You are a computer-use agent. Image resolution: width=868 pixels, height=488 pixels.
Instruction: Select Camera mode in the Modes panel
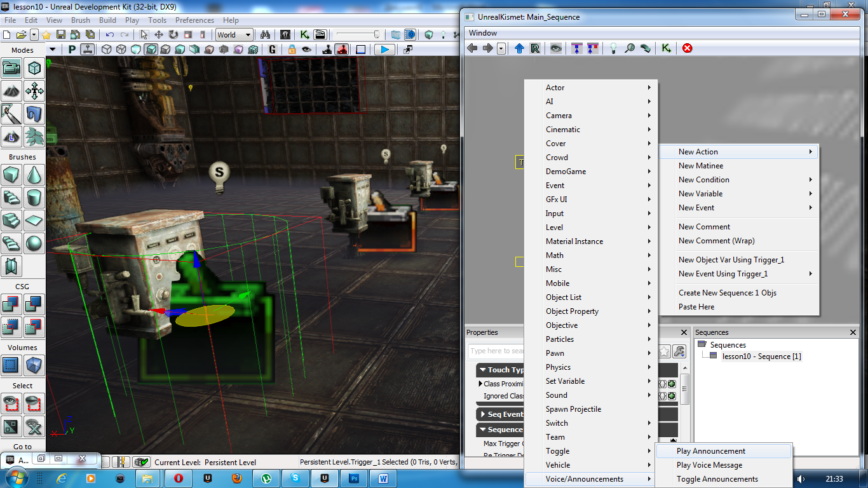pos(12,67)
